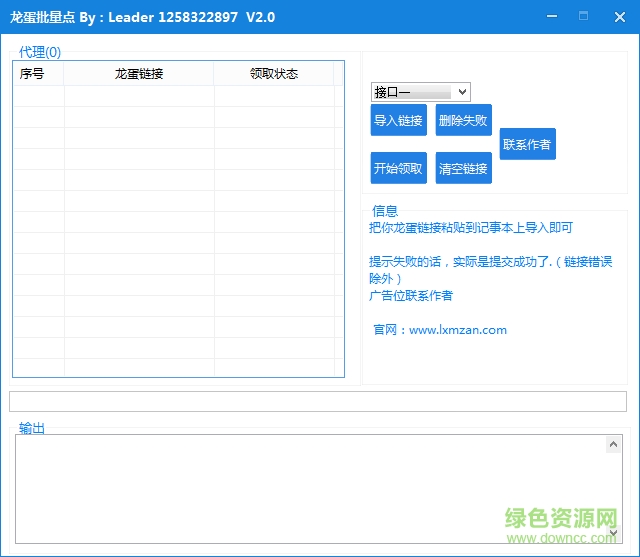This screenshot has height=557, width=640.
Task: Click the 输出 group label
Action: point(32,428)
